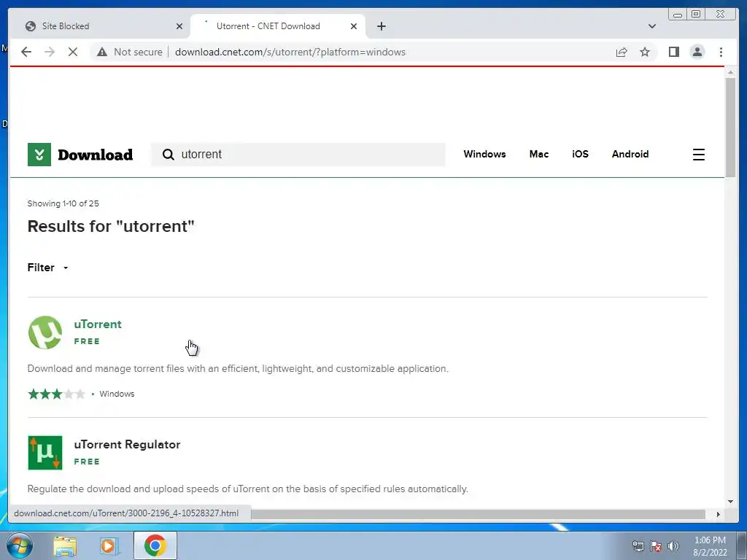Launch Windows Media Player from taskbar
The image size is (747, 560).
(x=109, y=545)
